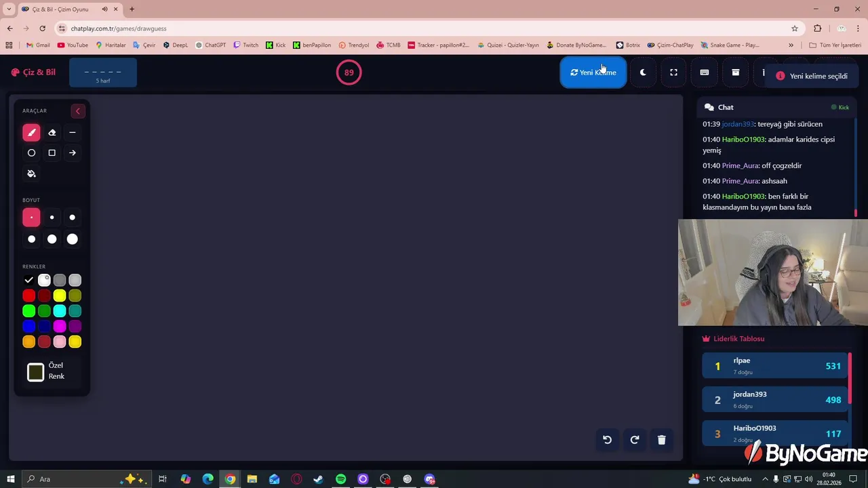Select the bright yellow swatch beside dark red
The height and width of the screenshot is (488, 868).
coord(60,296)
